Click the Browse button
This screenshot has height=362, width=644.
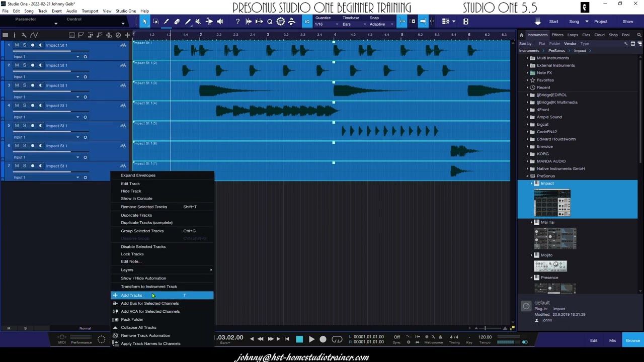(x=633, y=340)
